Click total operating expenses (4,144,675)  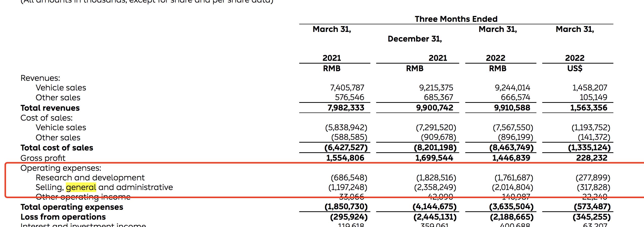pyautogui.click(x=435, y=207)
